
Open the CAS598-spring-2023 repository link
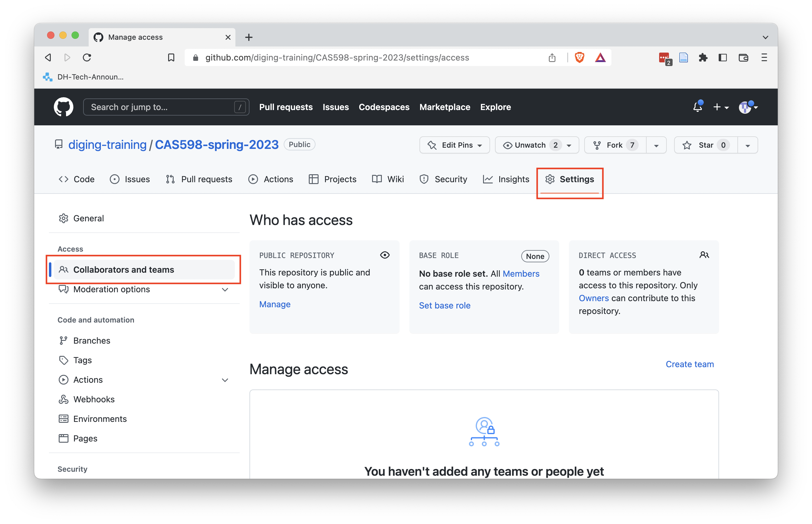click(217, 145)
